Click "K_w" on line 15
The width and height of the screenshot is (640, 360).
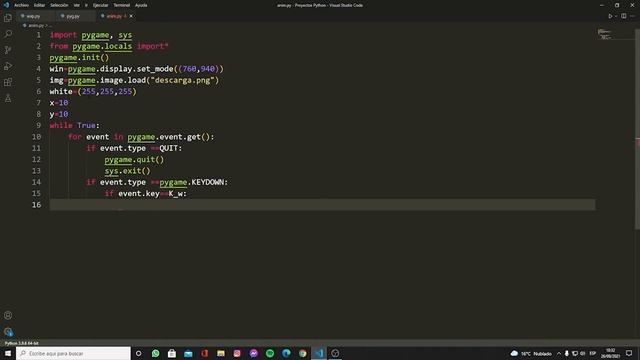tap(176, 193)
